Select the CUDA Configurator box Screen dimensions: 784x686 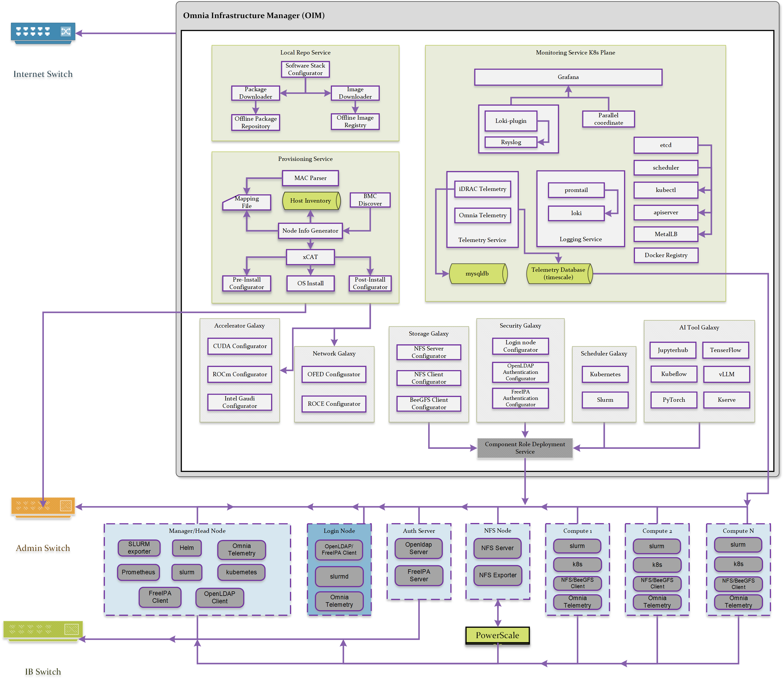click(239, 346)
